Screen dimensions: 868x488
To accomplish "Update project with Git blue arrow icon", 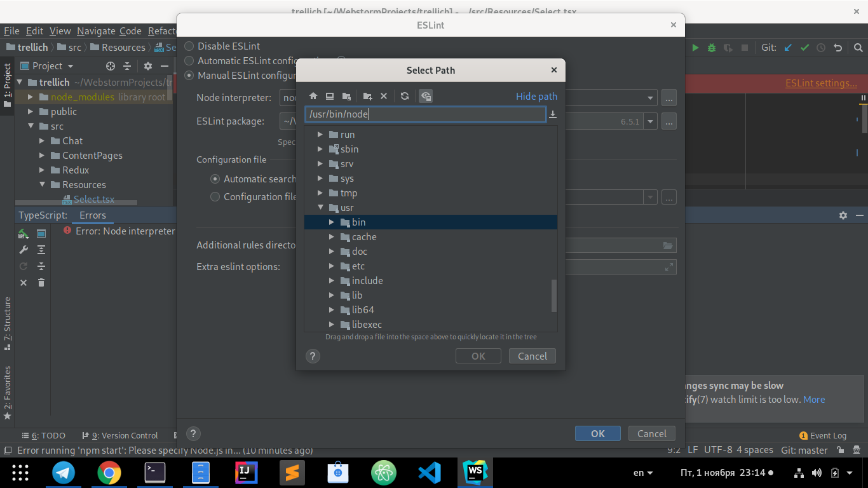I will (x=789, y=48).
